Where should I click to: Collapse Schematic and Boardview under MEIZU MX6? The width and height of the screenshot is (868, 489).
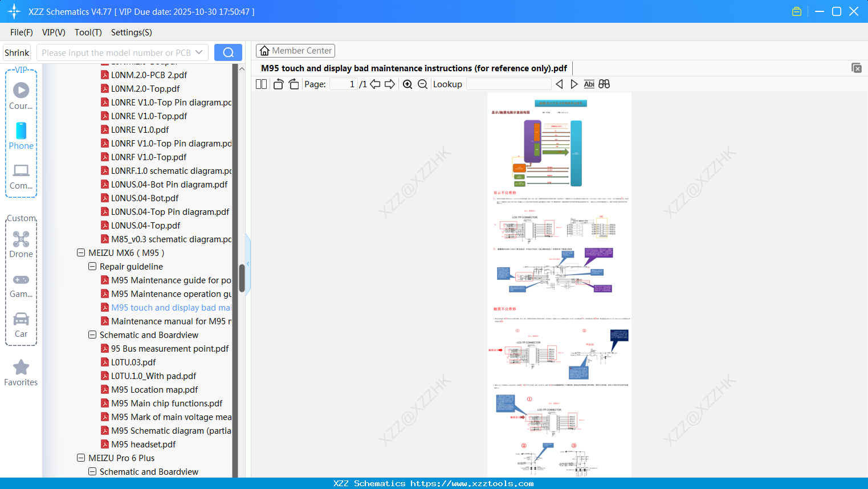92,335
